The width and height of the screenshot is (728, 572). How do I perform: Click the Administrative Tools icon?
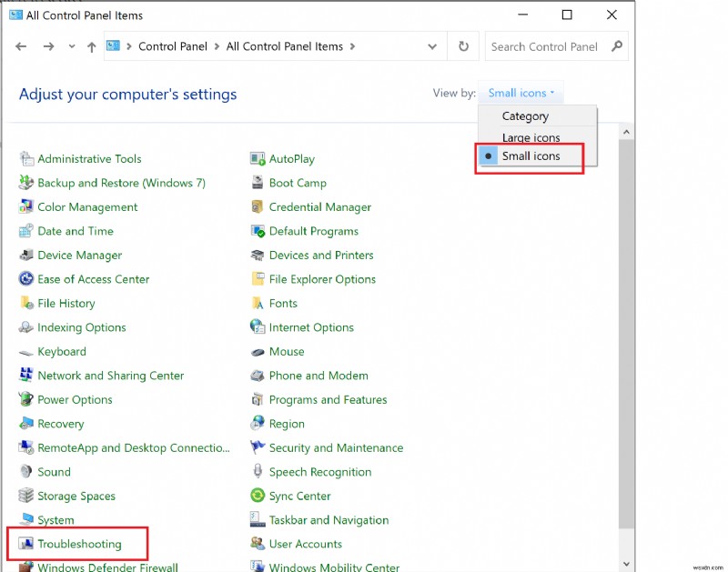coord(26,158)
